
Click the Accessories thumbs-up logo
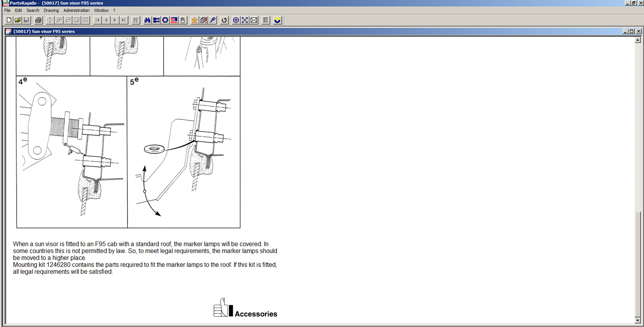[x=223, y=308]
